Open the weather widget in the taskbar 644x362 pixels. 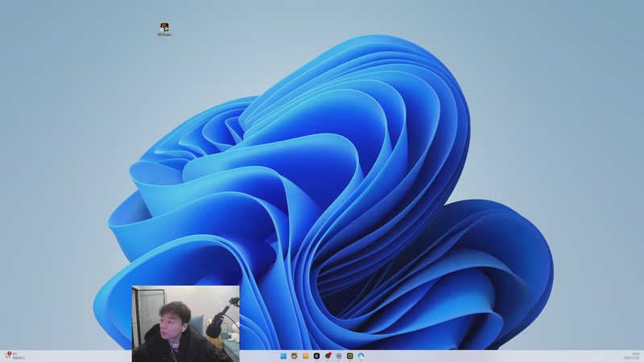(x=14, y=356)
